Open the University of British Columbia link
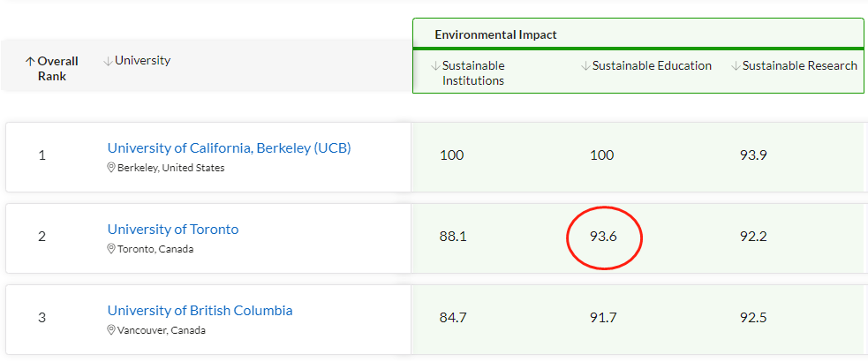This screenshot has width=868, height=362. [200, 311]
